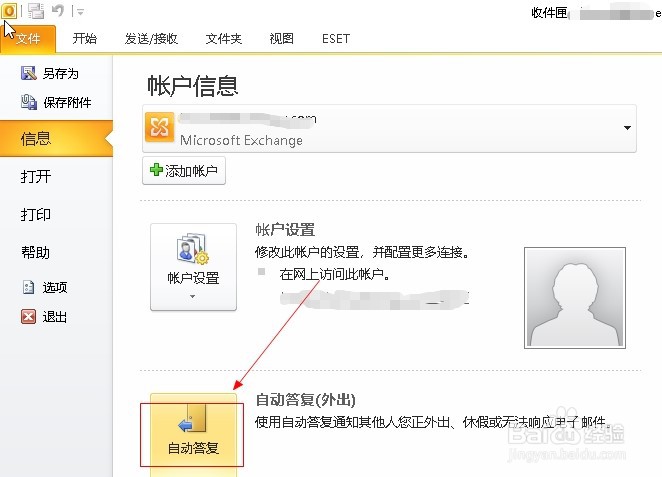662x477 pixels.
Task: Click the 帐户设置 section heading text
Action: coord(285,230)
